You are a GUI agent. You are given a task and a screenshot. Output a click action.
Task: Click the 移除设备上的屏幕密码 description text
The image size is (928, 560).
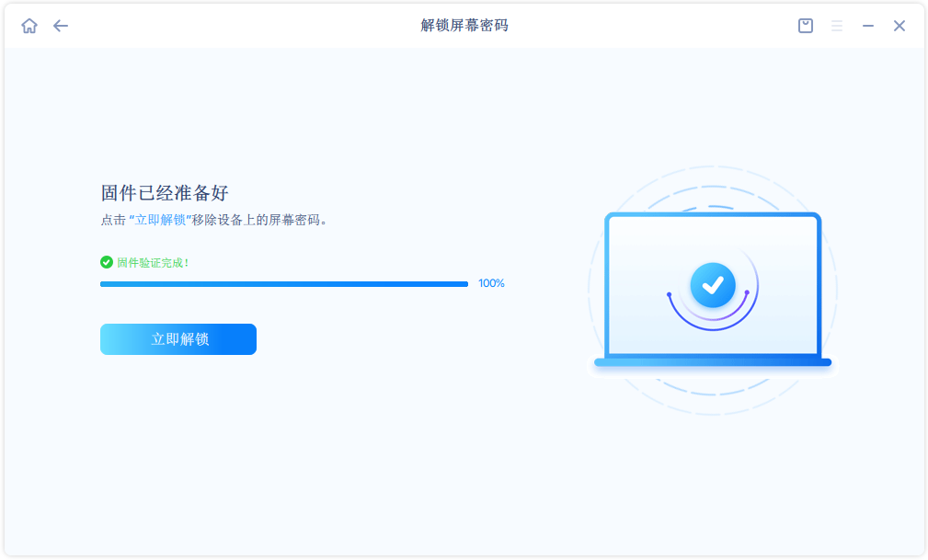point(259,221)
